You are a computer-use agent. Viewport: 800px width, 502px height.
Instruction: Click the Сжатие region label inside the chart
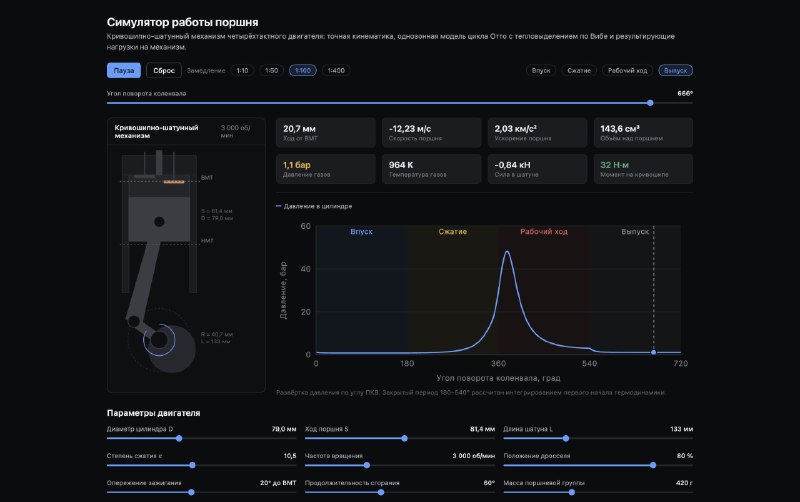coord(453,232)
